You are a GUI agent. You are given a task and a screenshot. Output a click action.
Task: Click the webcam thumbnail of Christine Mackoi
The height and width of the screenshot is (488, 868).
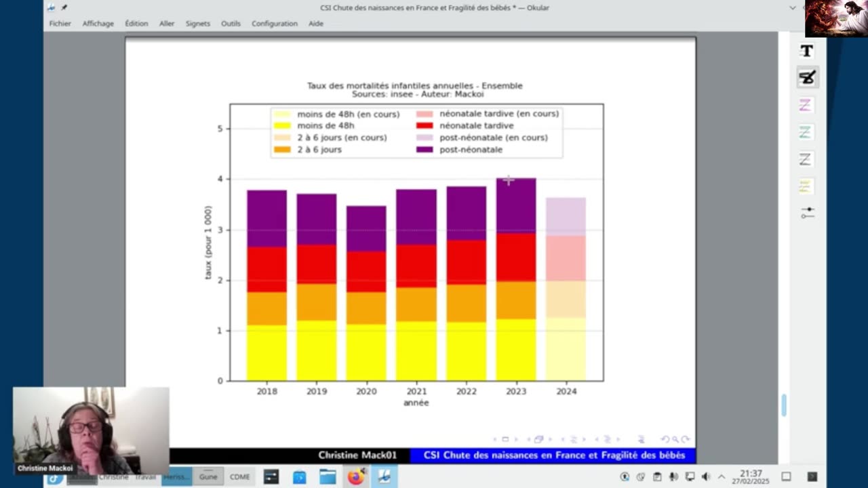coord(91,430)
